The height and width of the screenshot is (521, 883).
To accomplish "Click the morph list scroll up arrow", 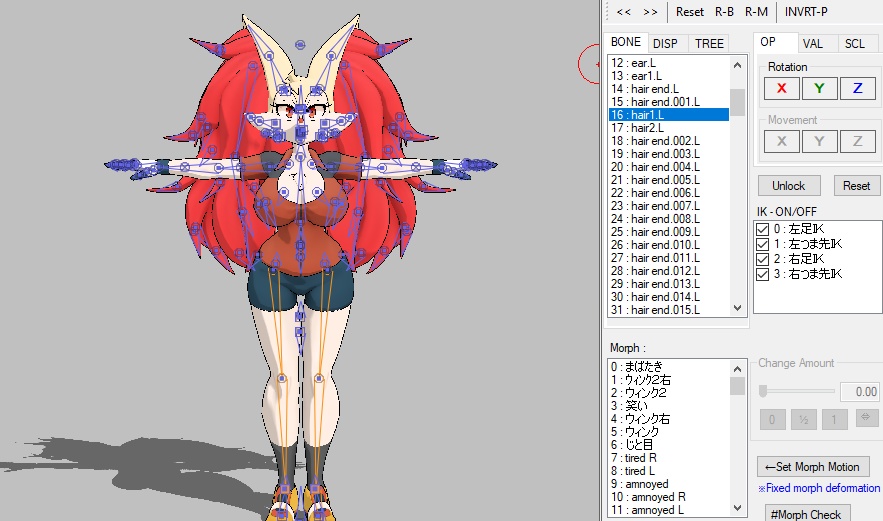I will coord(738,369).
